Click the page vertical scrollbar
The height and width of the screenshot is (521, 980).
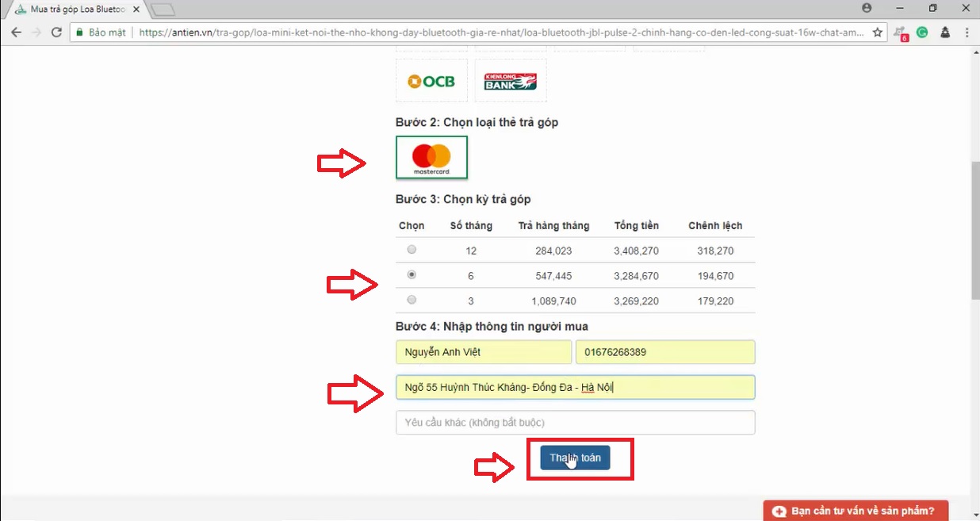tap(974, 230)
